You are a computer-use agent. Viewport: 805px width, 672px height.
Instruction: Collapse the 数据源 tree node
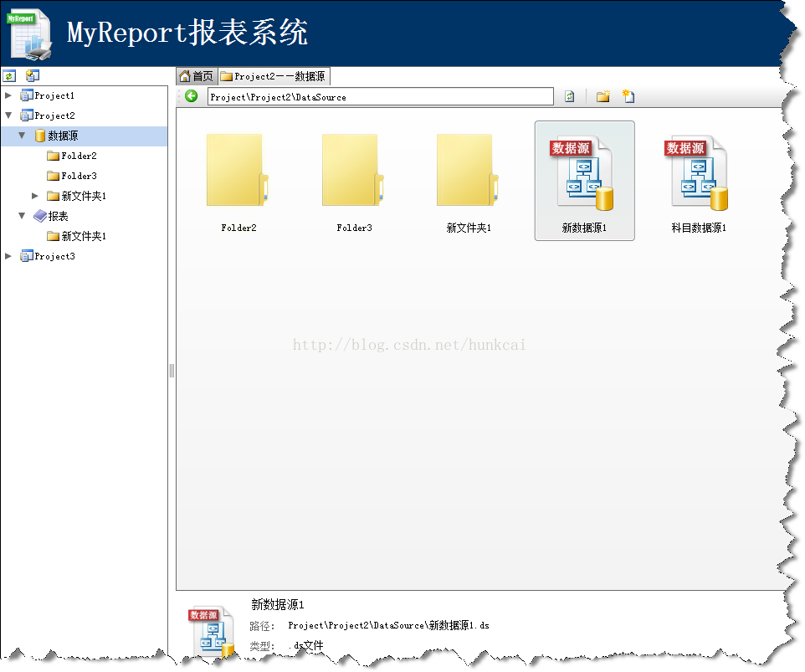pos(22,136)
